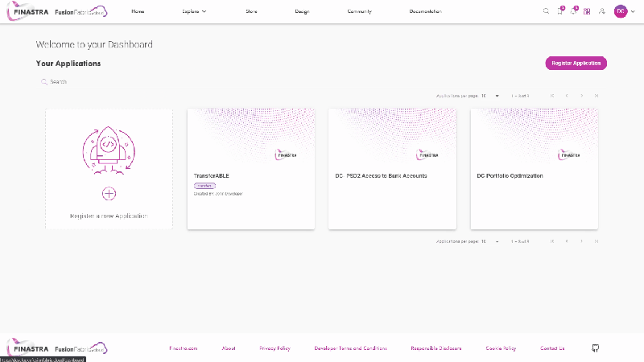Viewport: 644px width, 362px height.
Task: Open the Privacy Policy footer link
Action: [275, 348]
